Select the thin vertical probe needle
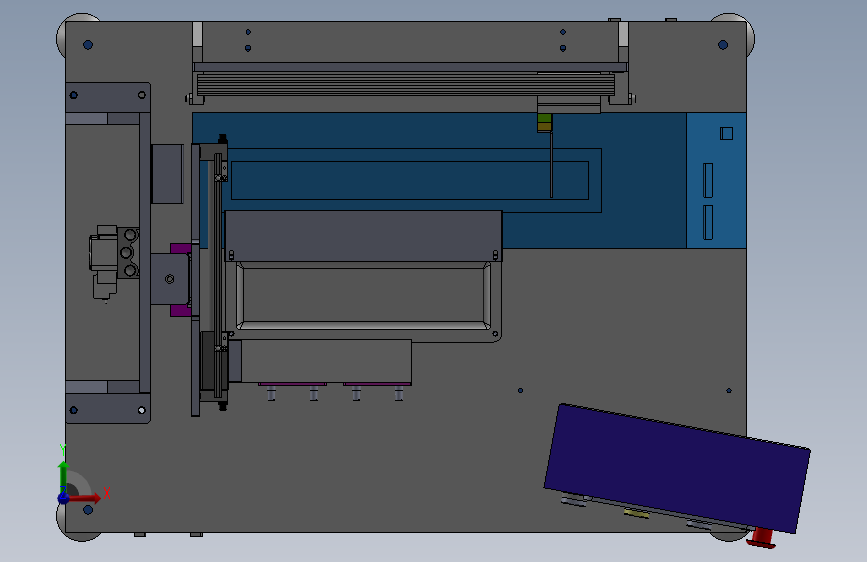Image resolution: width=867 pixels, height=562 pixels. [551, 164]
